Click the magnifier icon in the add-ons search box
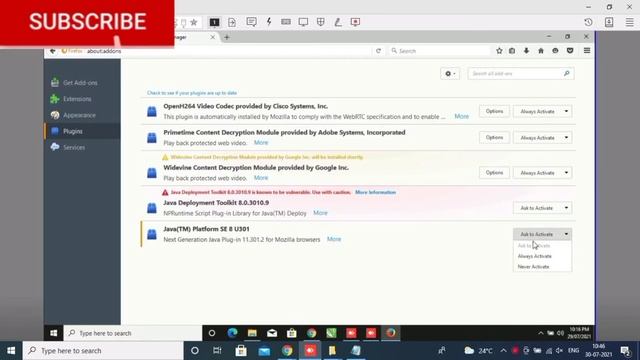The height and width of the screenshot is (360, 640). coord(567,73)
